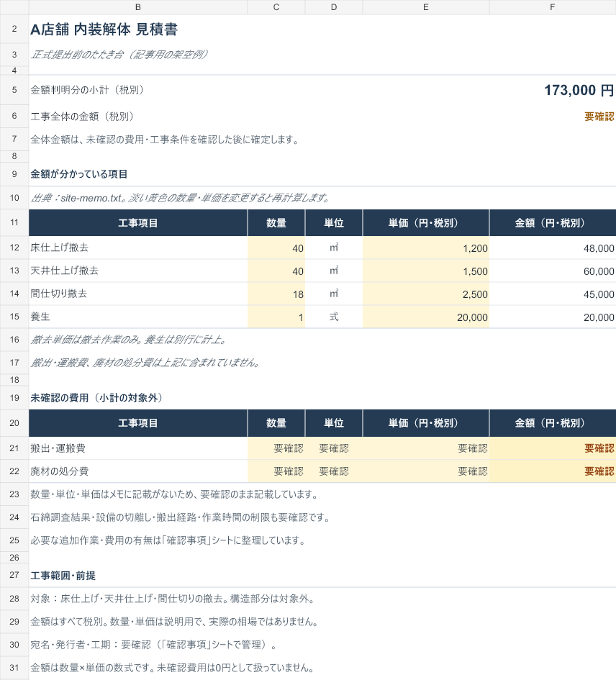Screen dimensions: 616x680
Task: Click 金額（円・税別） header in row 20
Action: (x=552, y=423)
